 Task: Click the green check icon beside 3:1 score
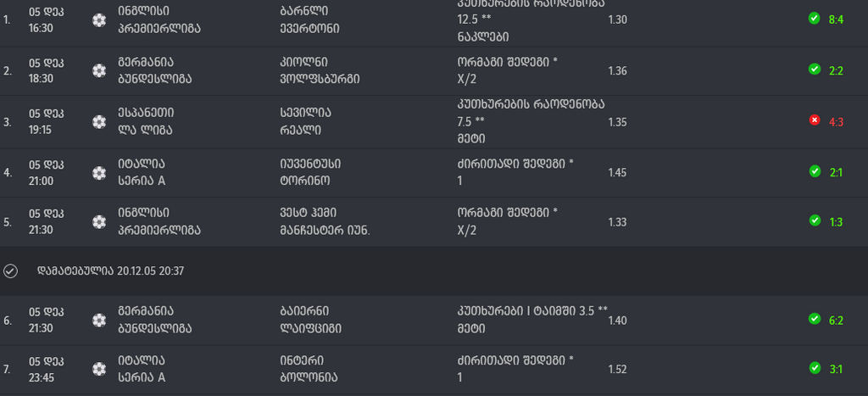tap(815, 369)
